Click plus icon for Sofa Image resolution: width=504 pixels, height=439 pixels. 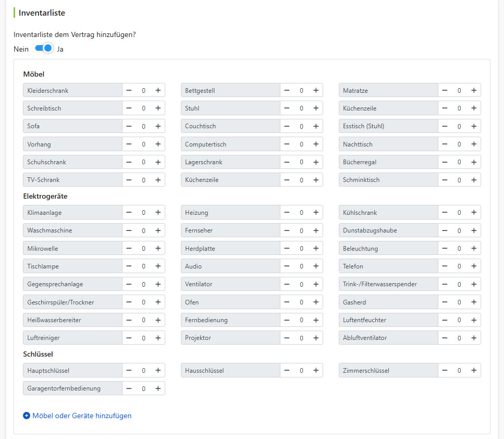pos(158,126)
